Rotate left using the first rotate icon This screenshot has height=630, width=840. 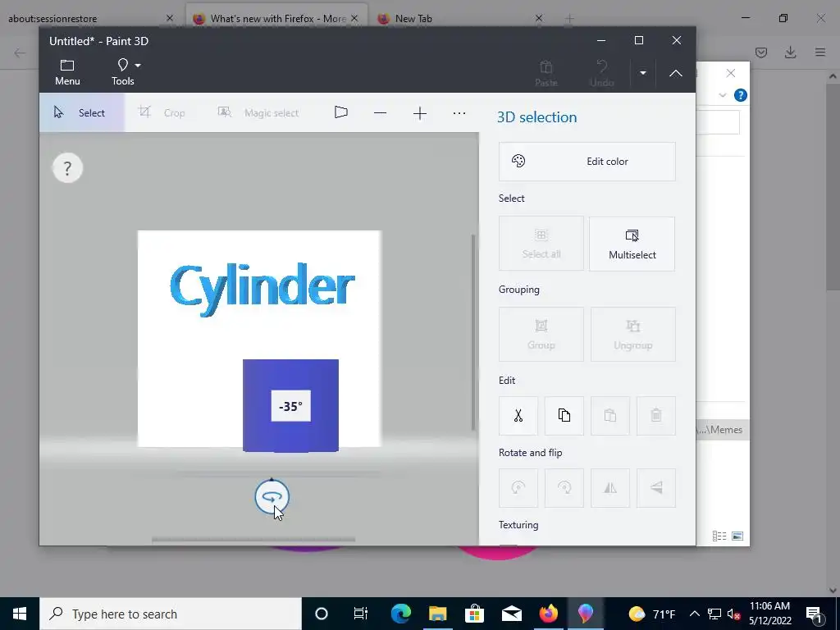(518, 488)
